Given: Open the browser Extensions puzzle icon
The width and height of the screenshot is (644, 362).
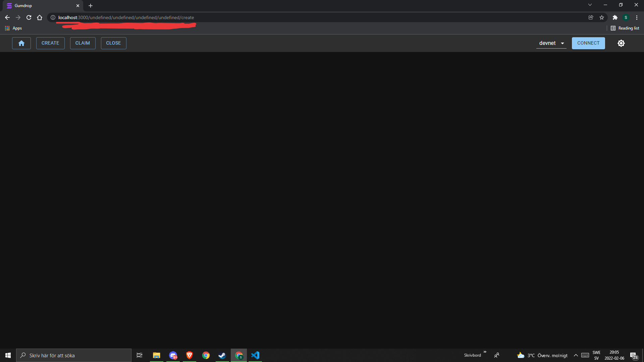Looking at the screenshot, I should [x=615, y=17].
